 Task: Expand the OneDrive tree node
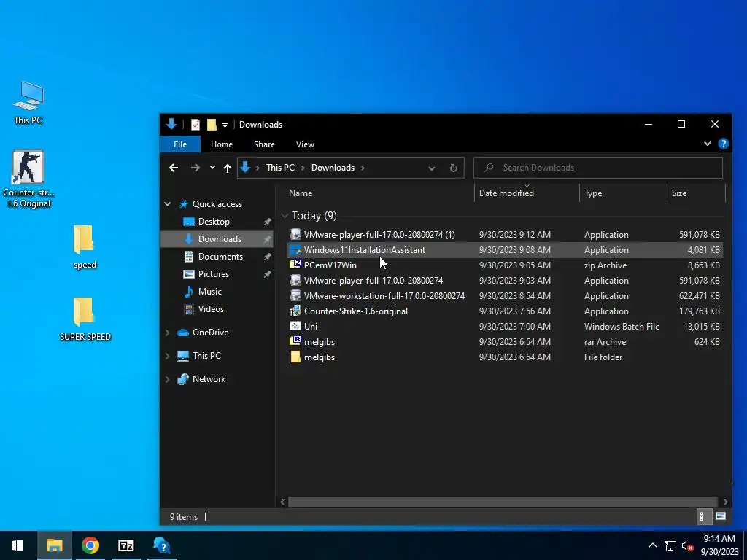pos(168,332)
